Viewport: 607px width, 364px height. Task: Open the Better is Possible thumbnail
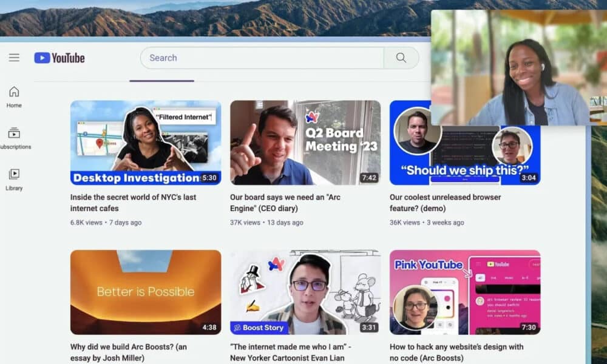pos(146,292)
